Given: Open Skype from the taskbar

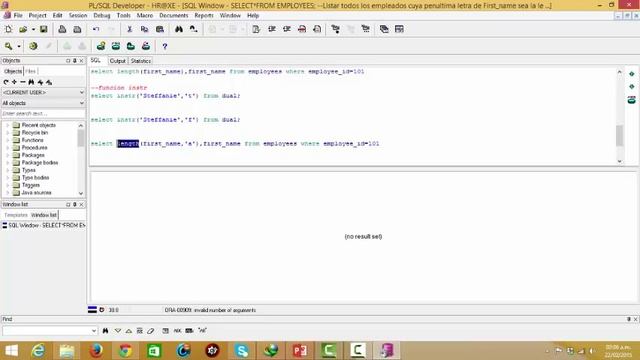Looking at the screenshot, I should click(241, 351).
